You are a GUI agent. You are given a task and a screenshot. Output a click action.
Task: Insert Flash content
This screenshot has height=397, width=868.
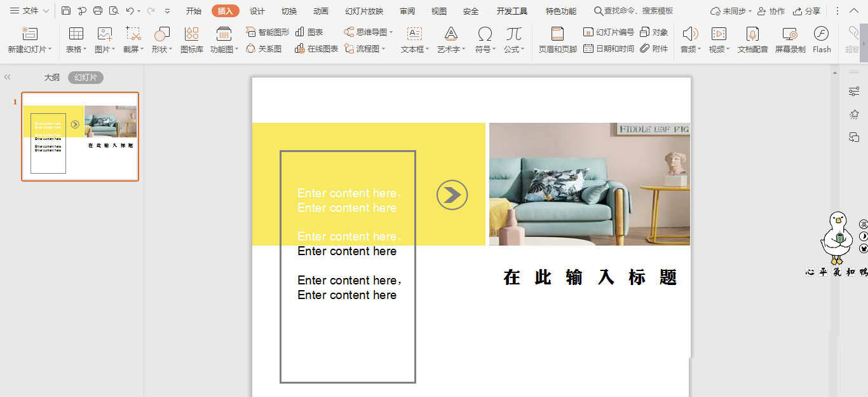[822, 39]
